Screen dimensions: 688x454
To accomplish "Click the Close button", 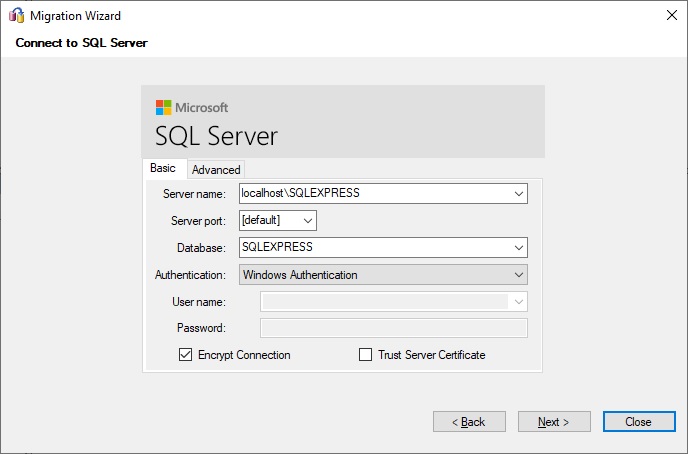I will pyautogui.click(x=639, y=422).
